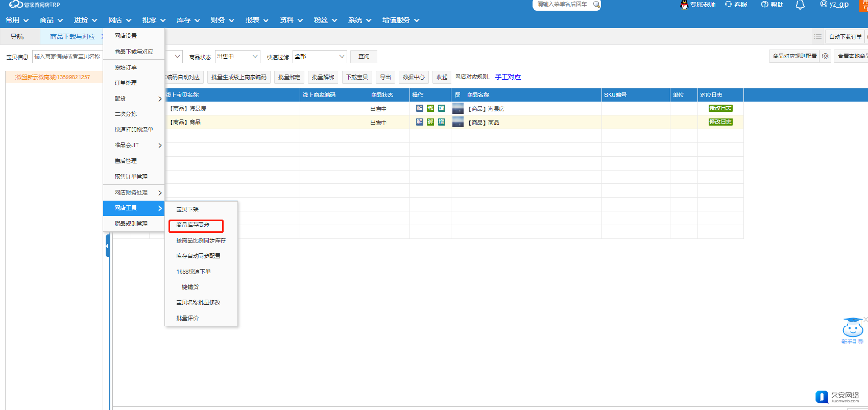Click the gear icon beside 商品对应规则配置
This screenshot has width=868, height=410.
coord(825,56)
